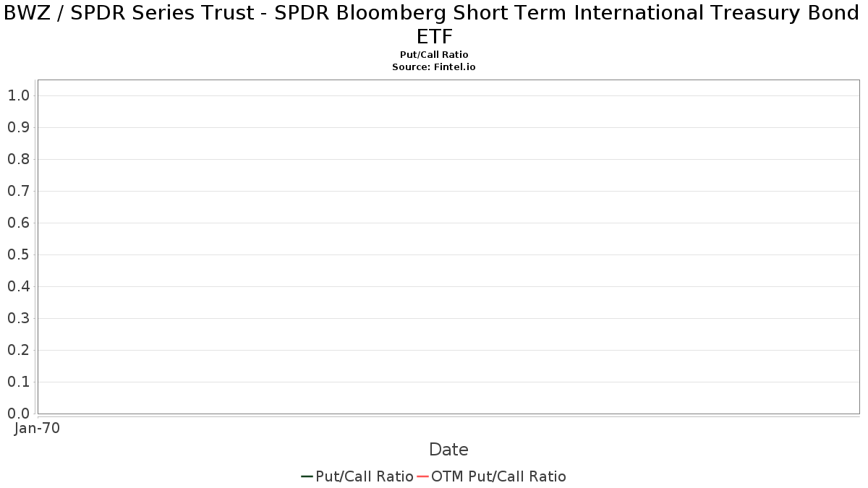The width and height of the screenshot is (868, 488).
Task: Click the Jan-70 x-axis label
Action: (38, 428)
